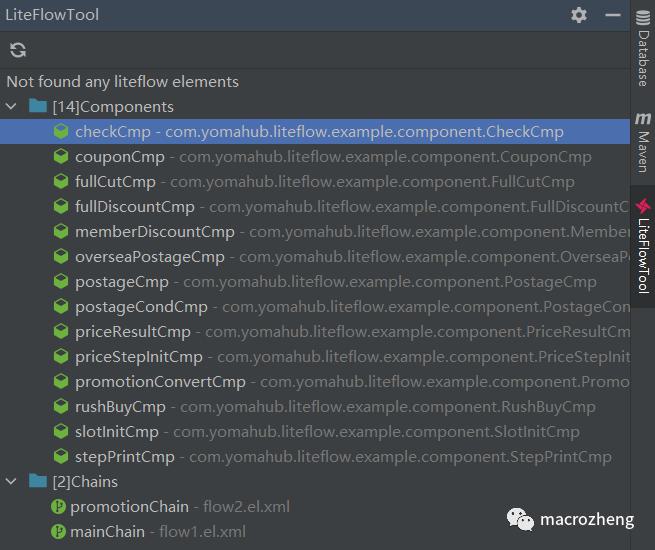655x550 pixels.
Task: Click the checkCmp component cube icon
Action: pyautogui.click(x=61, y=132)
